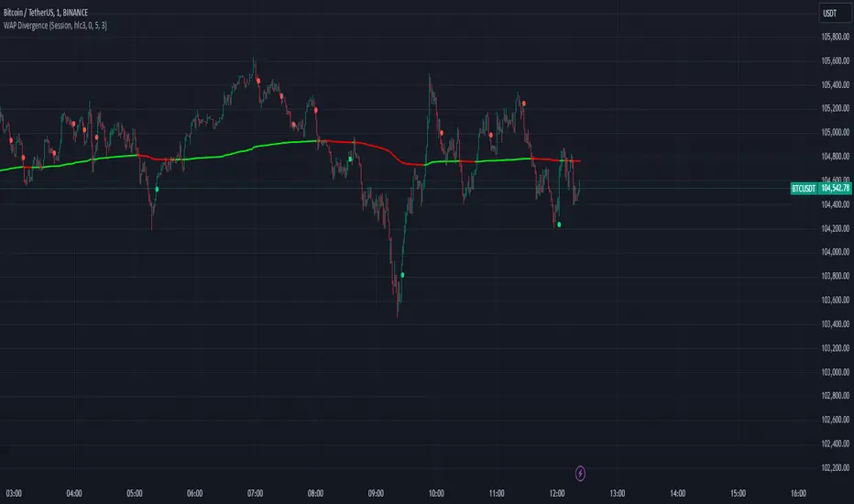The width and height of the screenshot is (854, 504).
Task: Click green signal dot beneath 12:00 low
Action: pos(559,225)
